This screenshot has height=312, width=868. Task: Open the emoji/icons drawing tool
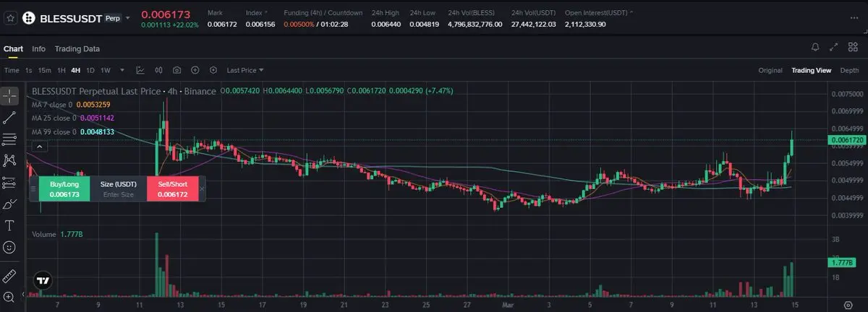(x=10, y=247)
